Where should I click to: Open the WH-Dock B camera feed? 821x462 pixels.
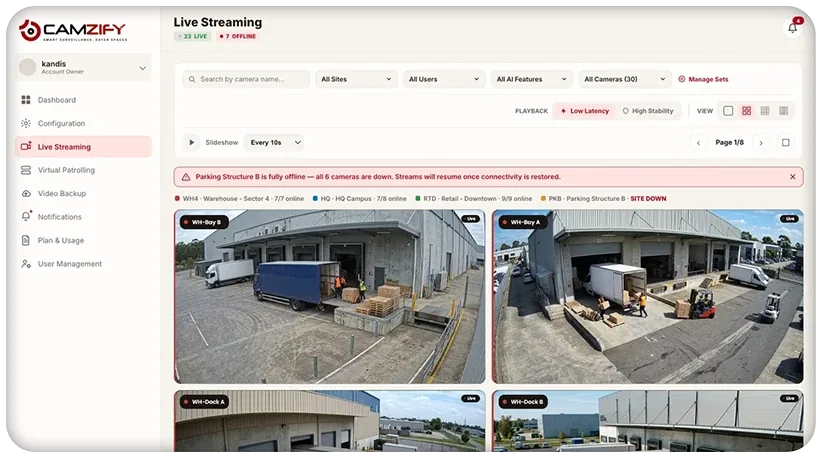(648, 421)
